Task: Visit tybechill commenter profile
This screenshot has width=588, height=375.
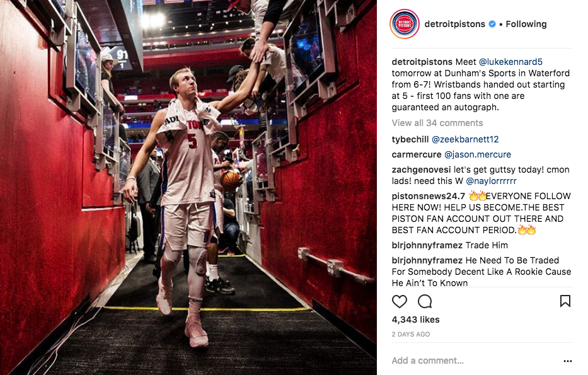Action: coord(410,139)
